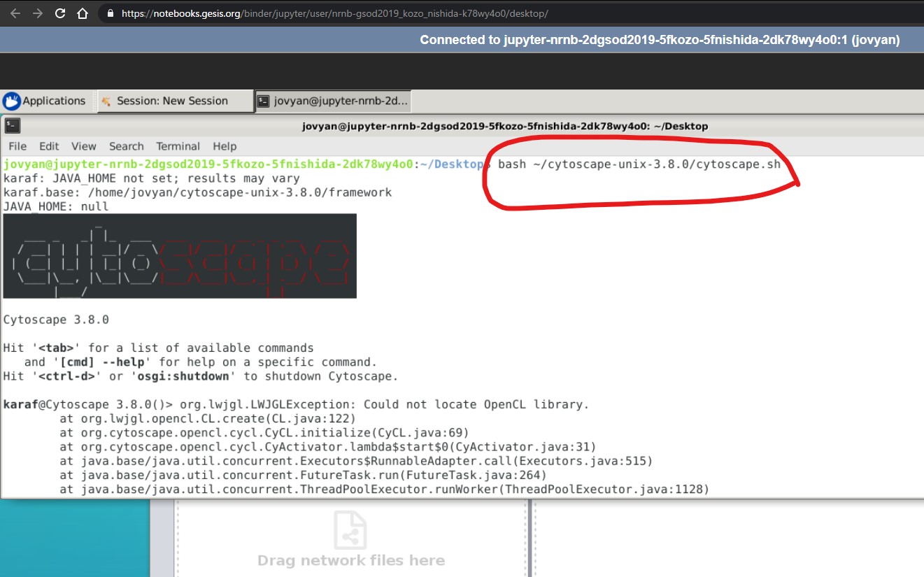Open the terminal Help menu
The width and height of the screenshot is (924, 577).
(225, 146)
